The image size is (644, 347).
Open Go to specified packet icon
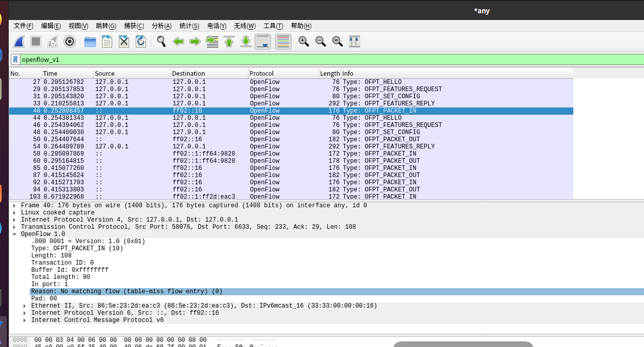(212, 41)
